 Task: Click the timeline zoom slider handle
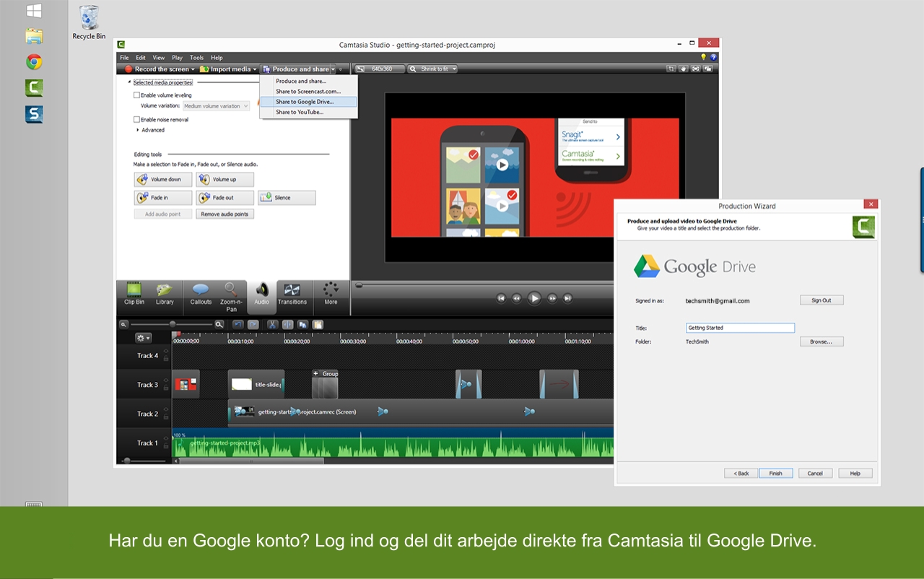(172, 325)
